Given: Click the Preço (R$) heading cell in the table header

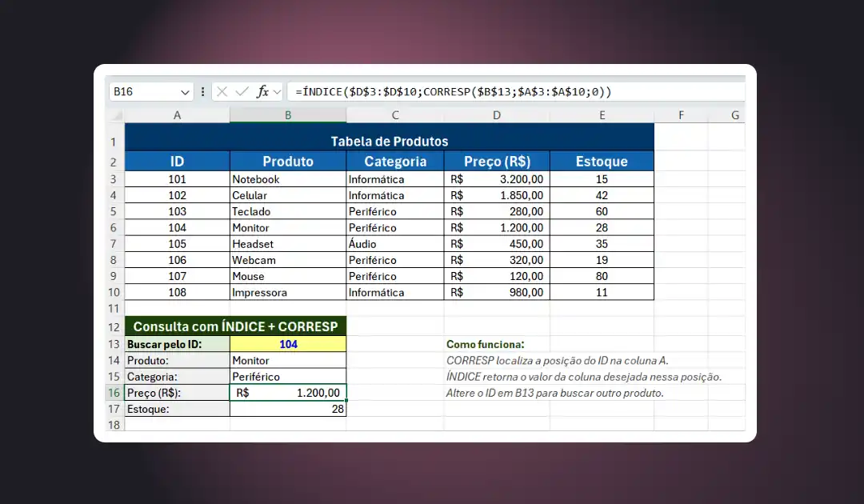Looking at the screenshot, I should click(497, 162).
